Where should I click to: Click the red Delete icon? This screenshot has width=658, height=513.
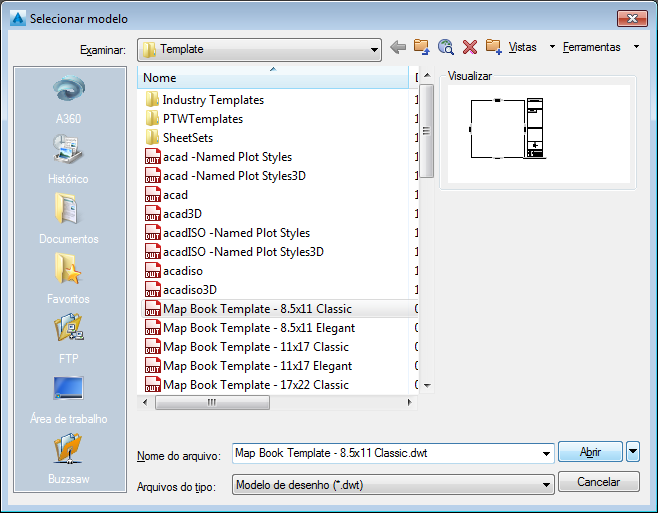point(470,47)
